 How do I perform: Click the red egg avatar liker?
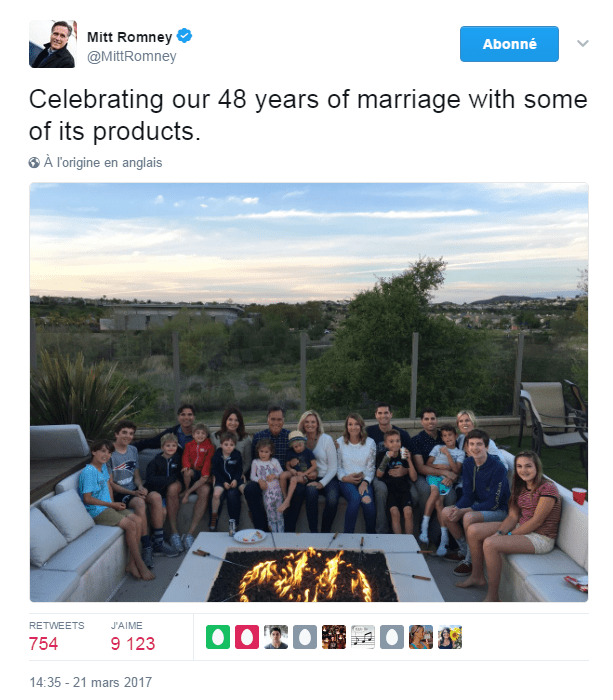247,637
